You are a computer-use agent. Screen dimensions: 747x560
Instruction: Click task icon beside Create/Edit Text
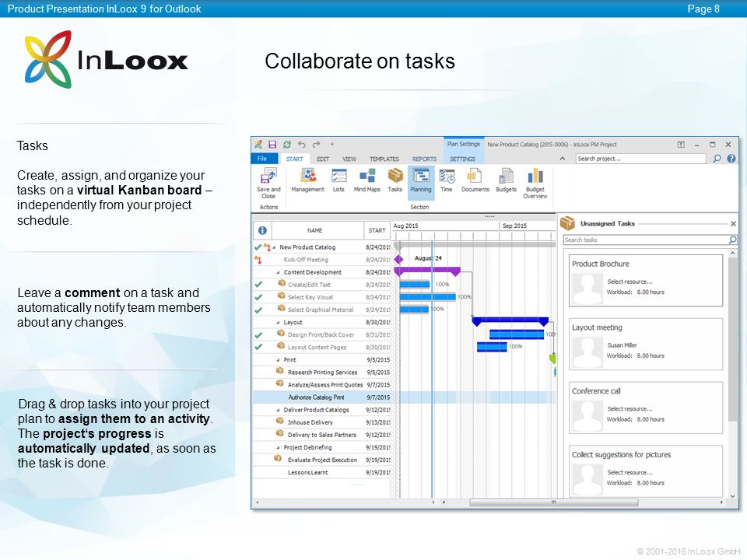pos(282,283)
